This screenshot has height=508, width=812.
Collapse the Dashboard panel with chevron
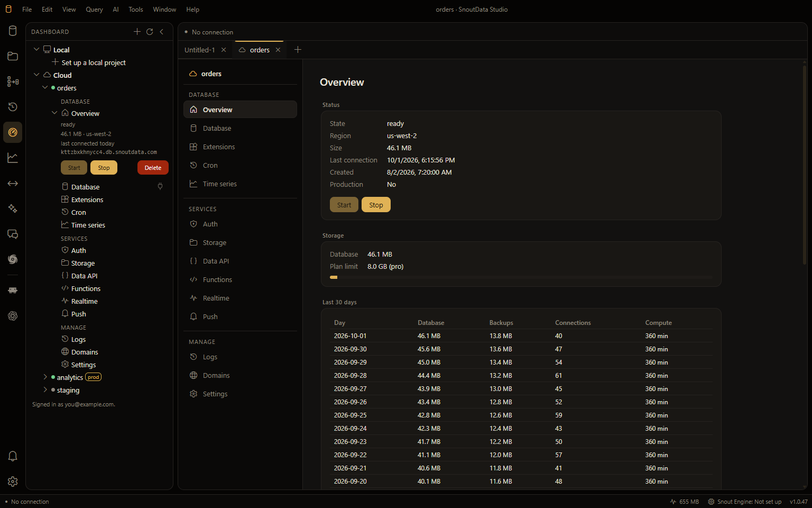[x=162, y=32]
